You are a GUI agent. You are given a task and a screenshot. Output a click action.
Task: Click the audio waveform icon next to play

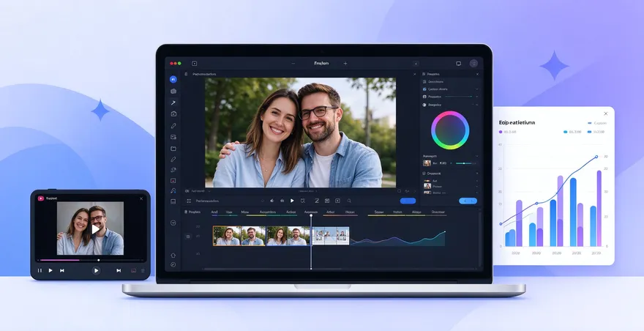tap(282, 201)
